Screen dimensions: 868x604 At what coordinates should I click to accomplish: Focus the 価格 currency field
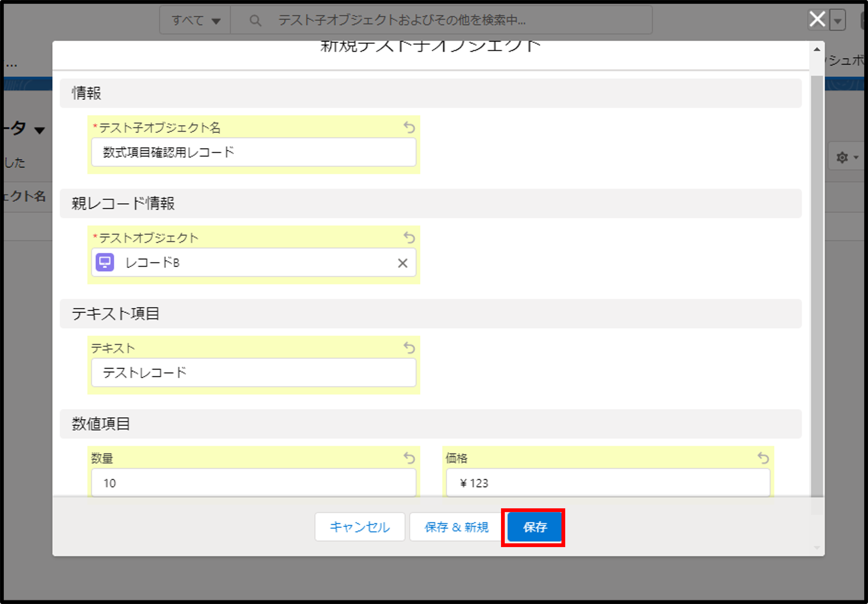point(607,483)
